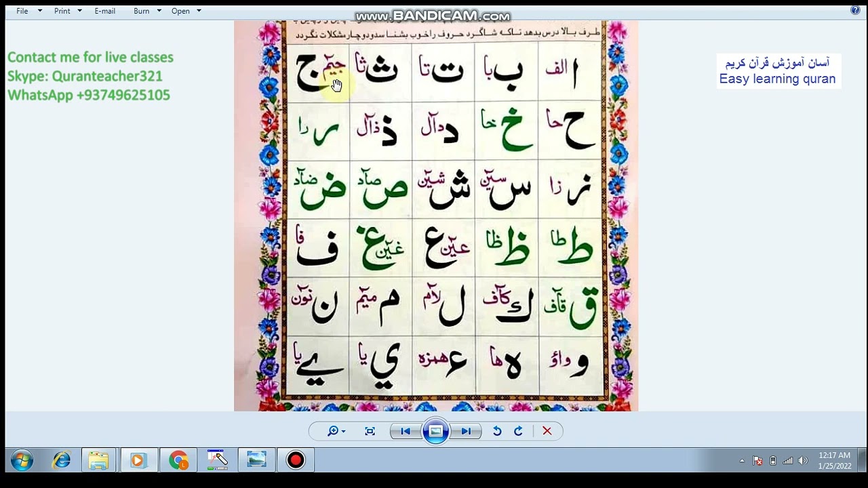Show hidden tray icons
The width and height of the screenshot is (868, 488).
tap(742, 461)
